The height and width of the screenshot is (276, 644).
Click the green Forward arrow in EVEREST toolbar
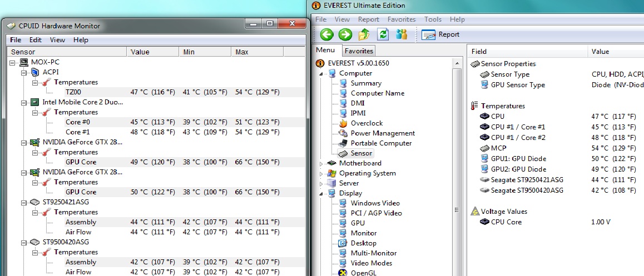[345, 34]
